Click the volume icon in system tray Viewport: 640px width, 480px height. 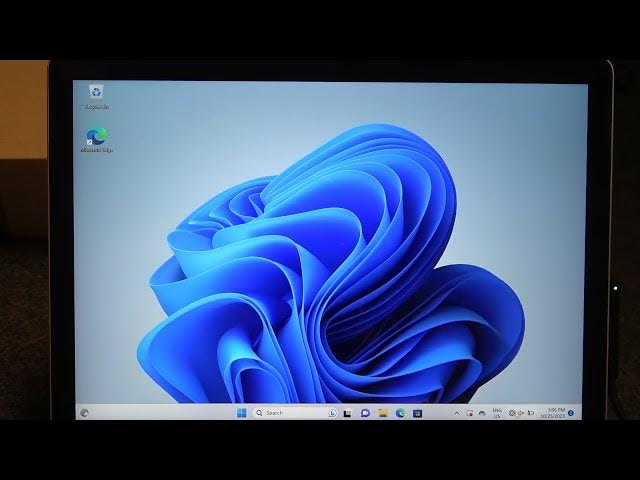coord(521,413)
